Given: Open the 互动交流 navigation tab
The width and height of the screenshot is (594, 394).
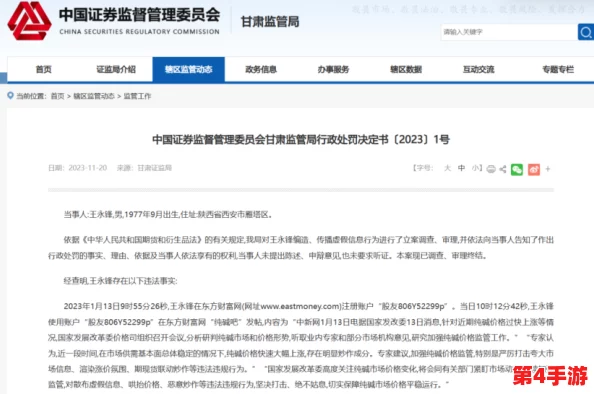Looking at the screenshot, I should click(478, 69).
